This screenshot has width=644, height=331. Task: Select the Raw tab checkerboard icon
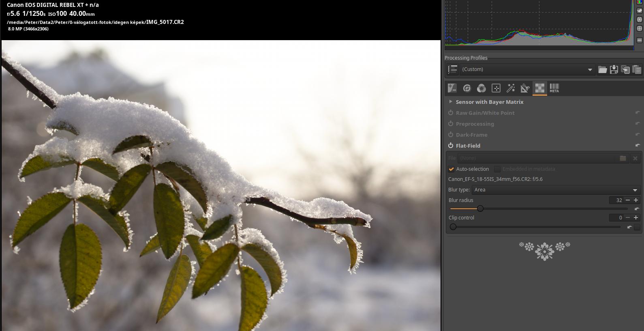click(539, 88)
